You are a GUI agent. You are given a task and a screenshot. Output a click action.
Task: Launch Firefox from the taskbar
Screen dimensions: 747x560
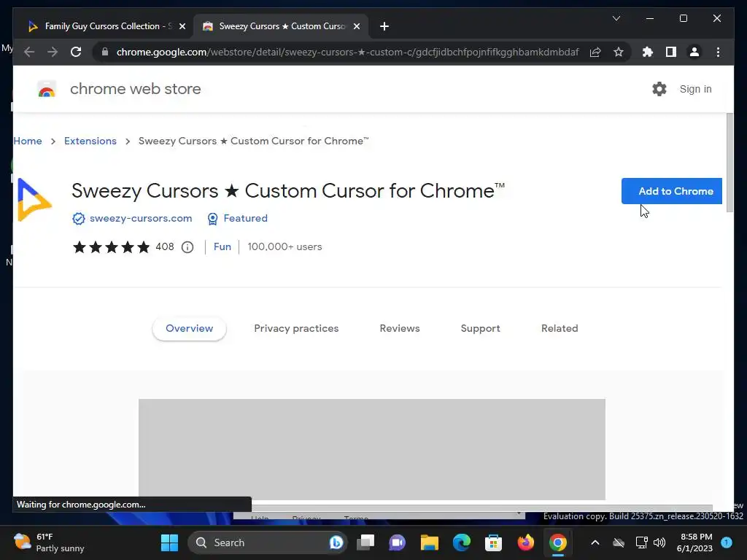click(x=525, y=542)
